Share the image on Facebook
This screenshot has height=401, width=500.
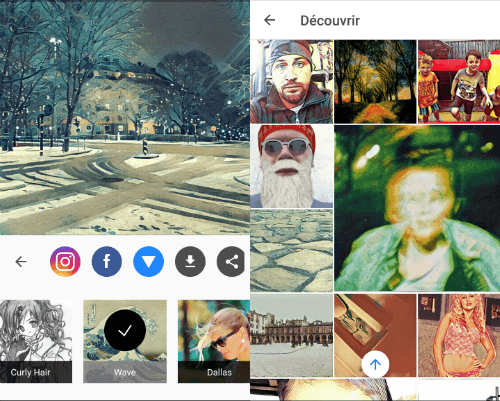[107, 262]
